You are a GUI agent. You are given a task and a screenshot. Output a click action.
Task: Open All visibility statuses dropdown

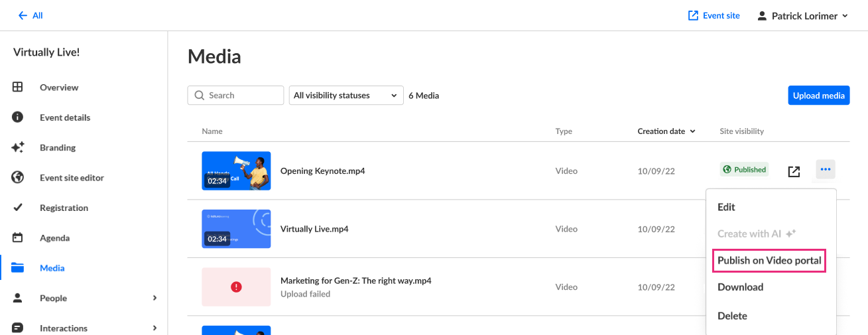click(x=346, y=96)
